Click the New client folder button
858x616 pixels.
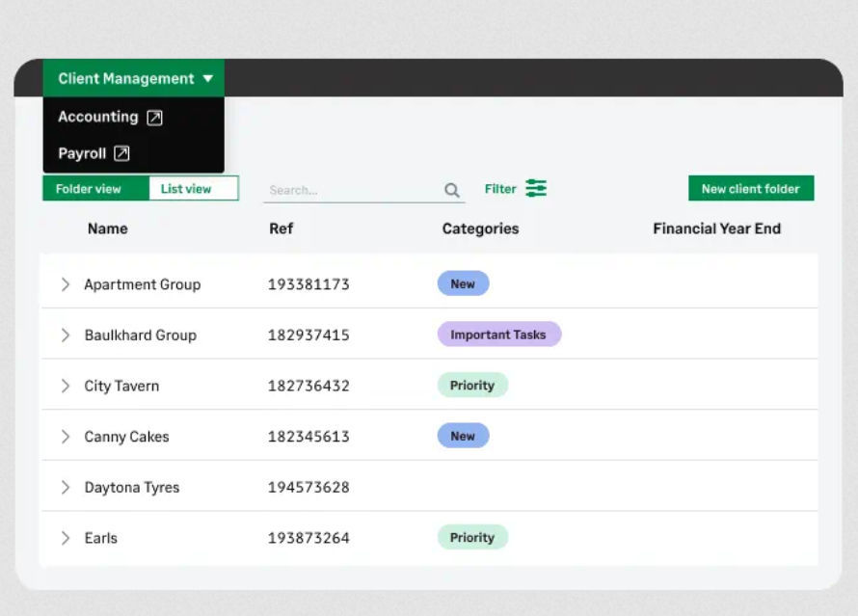(751, 188)
